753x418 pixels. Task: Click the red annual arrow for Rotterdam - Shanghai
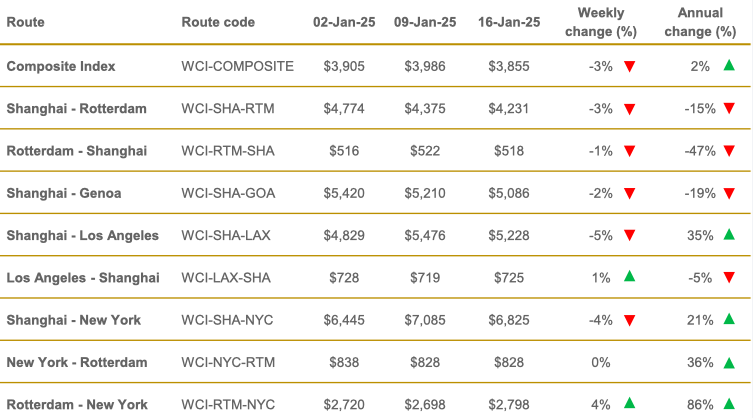tap(729, 151)
